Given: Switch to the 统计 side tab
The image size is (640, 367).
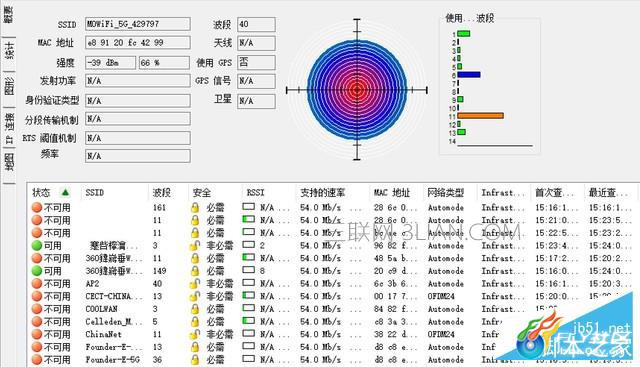Looking at the screenshot, I should click(x=9, y=51).
